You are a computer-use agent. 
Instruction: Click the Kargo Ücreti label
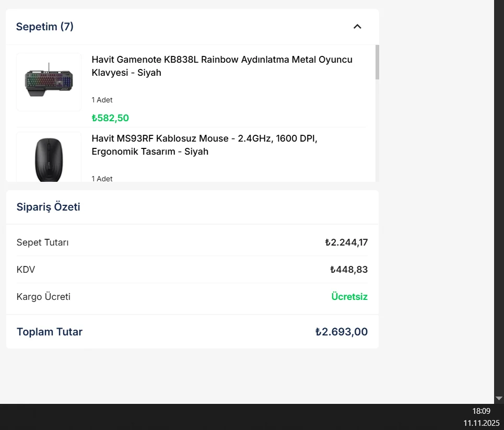[x=44, y=297]
